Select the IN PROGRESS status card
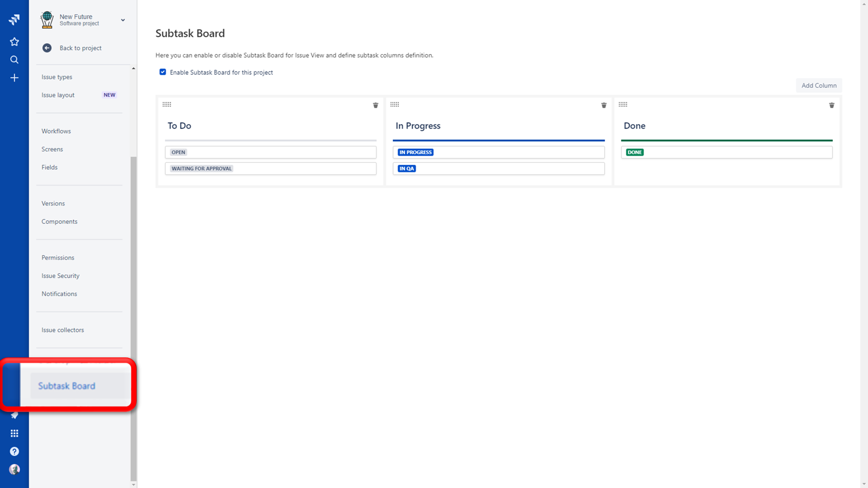The image size is (868, 488). (x=499, y=152)
